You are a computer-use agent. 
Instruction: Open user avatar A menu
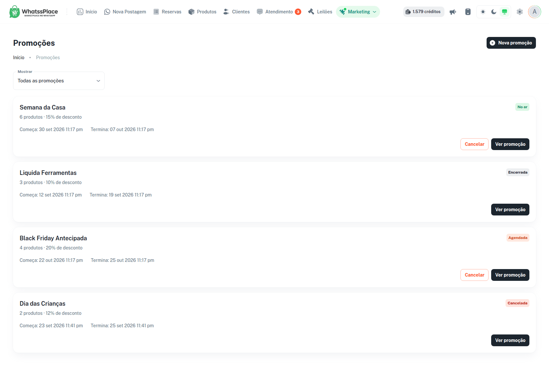535,12
